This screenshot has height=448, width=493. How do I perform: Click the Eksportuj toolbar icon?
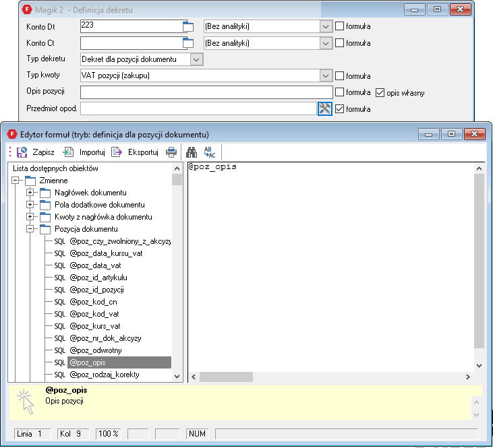tap(117, 152)
